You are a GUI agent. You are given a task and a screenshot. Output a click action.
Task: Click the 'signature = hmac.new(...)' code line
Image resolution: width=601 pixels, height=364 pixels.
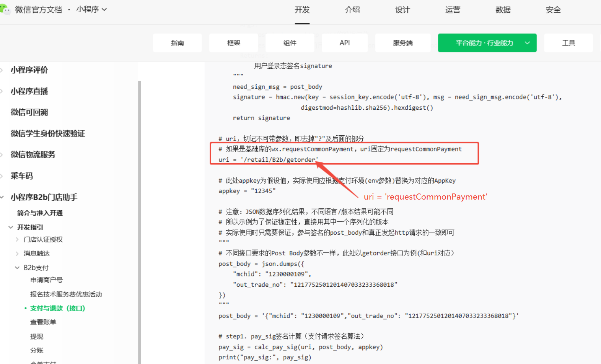tap(397, 97)
